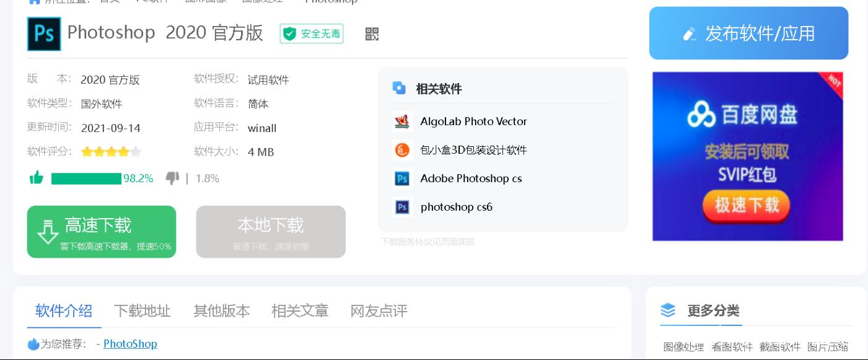Click the photoshop cs6 icon

(x=402, y=207)
